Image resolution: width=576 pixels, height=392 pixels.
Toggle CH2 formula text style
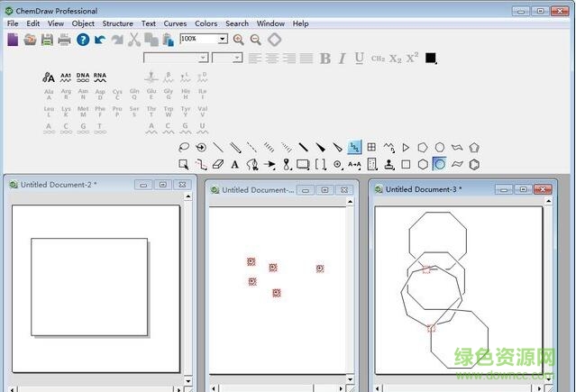click(378, 59)
